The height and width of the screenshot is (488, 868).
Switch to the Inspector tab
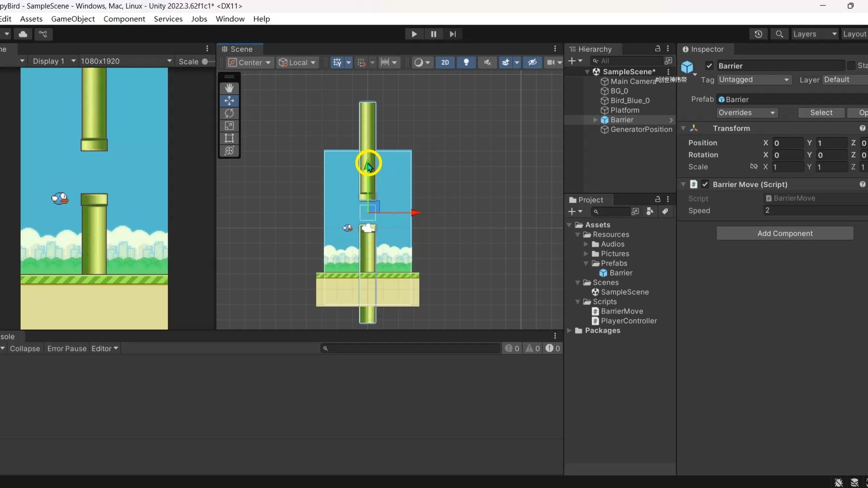click(703, 49)
